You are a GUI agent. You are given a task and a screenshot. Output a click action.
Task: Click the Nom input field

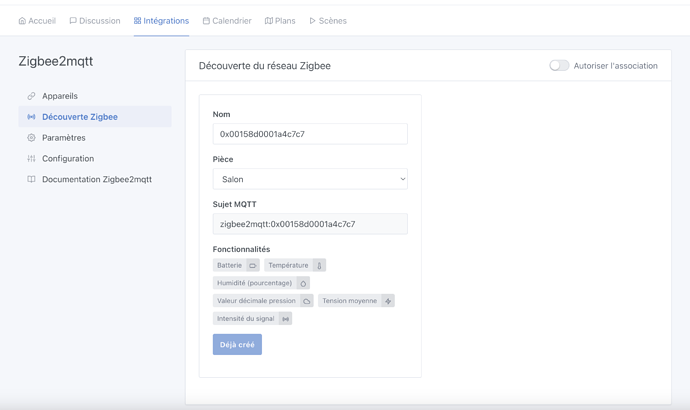coord(310,134)
